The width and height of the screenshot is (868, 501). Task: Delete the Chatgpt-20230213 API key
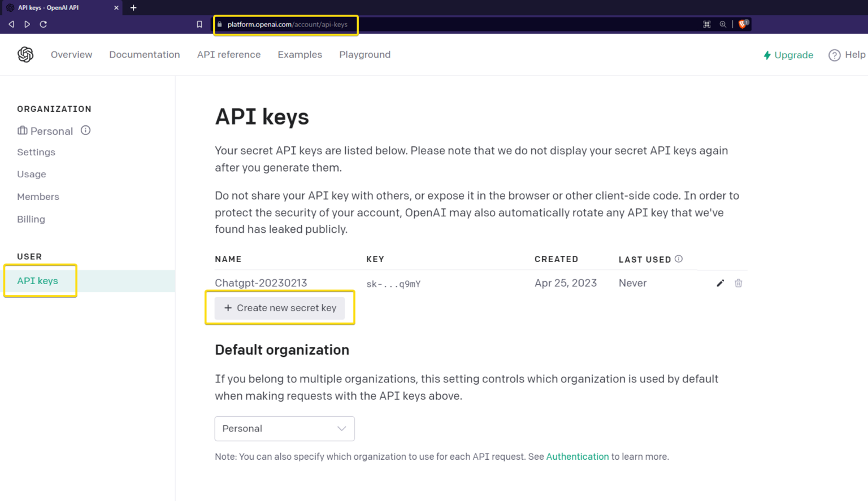coord(738,283)
